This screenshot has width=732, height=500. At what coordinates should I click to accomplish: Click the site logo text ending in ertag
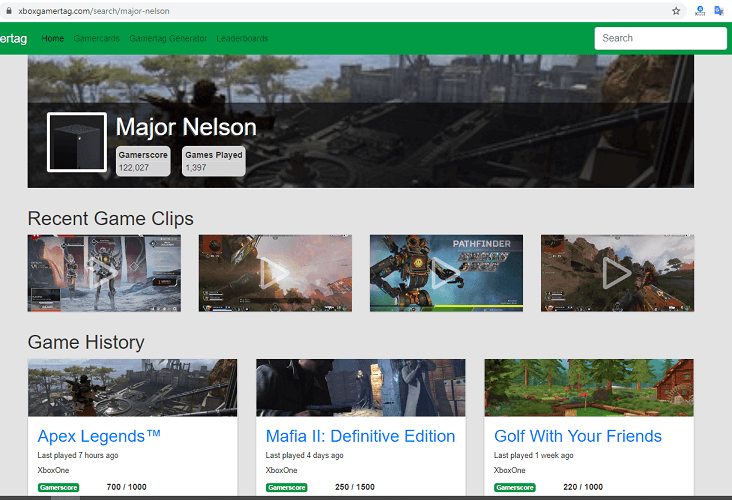[x=14, y=38]
